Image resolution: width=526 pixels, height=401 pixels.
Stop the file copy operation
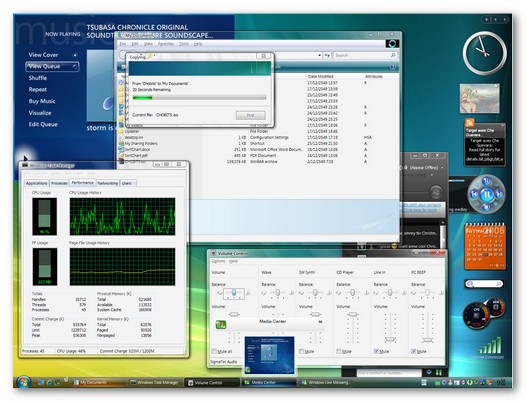[250, 115]
